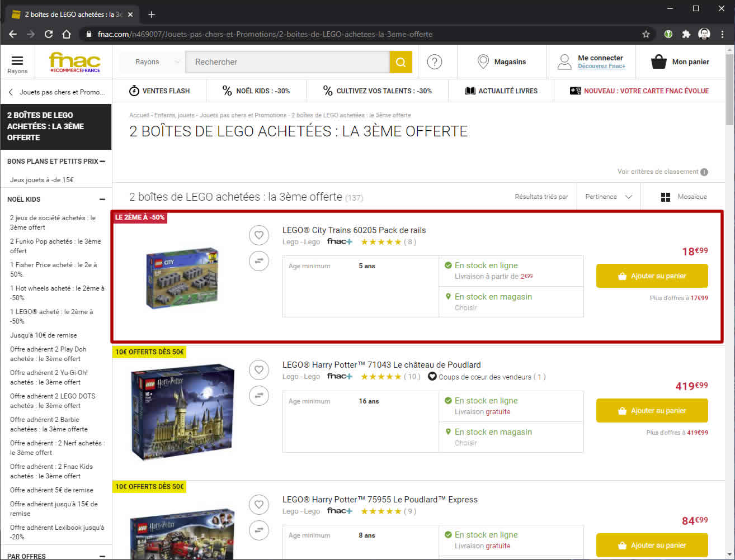Screen dimensions: 735x560
Task: Choose store under City Trains En stock en magasin
Action: tap(465, 308)
